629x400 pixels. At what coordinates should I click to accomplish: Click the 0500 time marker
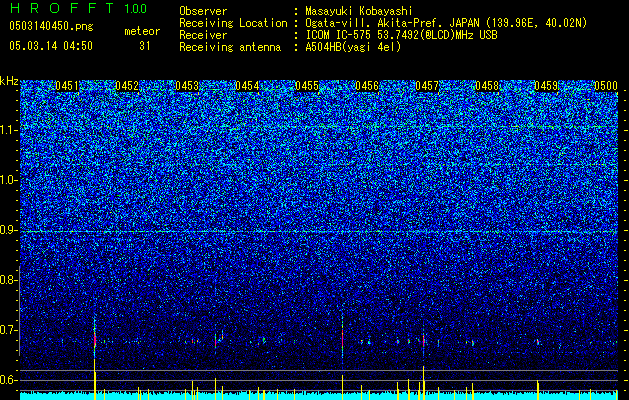pyautogui.click(x=606, y=86)
